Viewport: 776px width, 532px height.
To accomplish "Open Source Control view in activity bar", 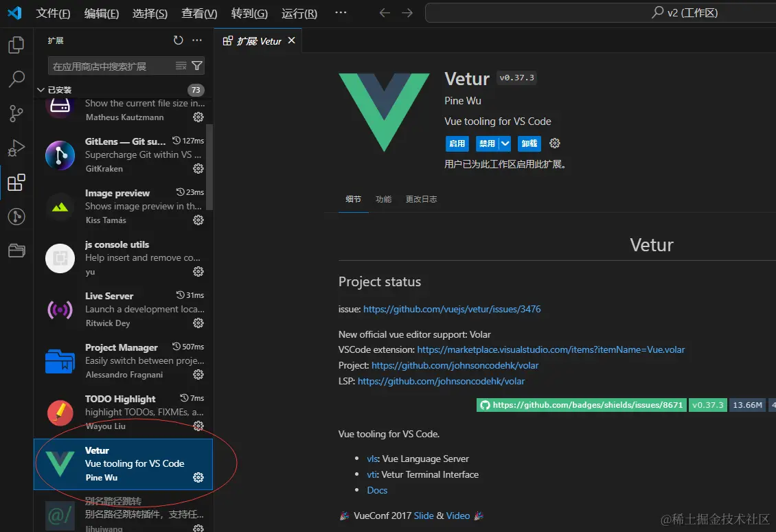I will pyautogui.click(x=16, y=113).
